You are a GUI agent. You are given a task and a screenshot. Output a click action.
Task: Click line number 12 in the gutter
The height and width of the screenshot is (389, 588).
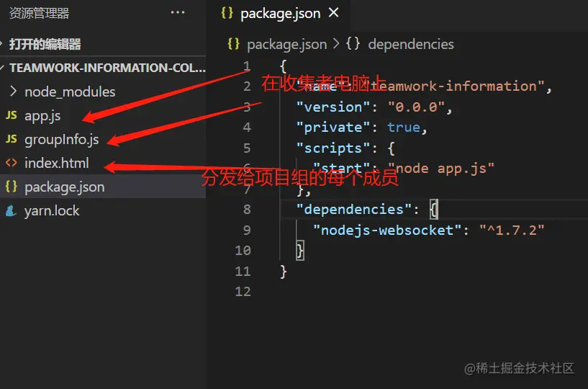(243, 291)
